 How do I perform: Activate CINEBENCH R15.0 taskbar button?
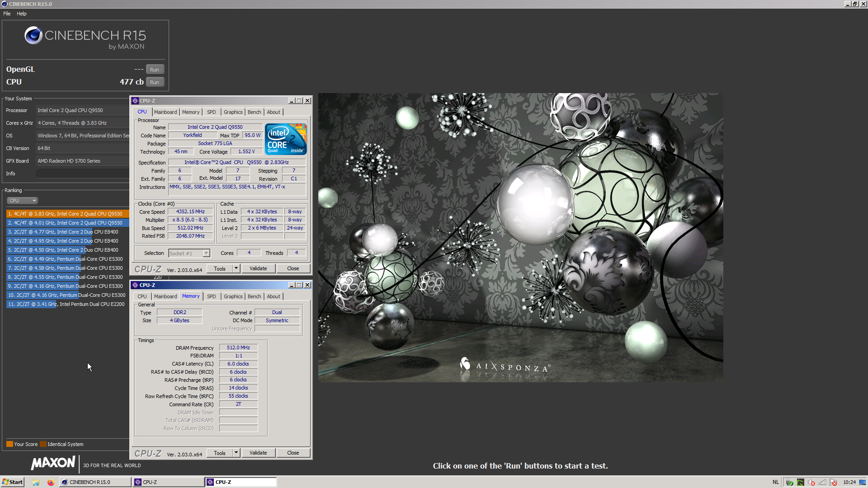[x=94, y=482]
